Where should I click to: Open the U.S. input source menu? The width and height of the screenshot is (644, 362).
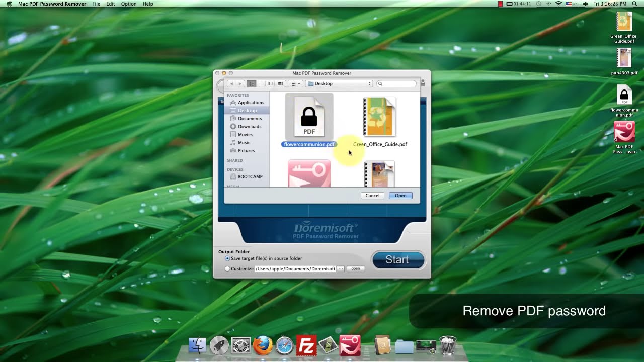(573, 4)
